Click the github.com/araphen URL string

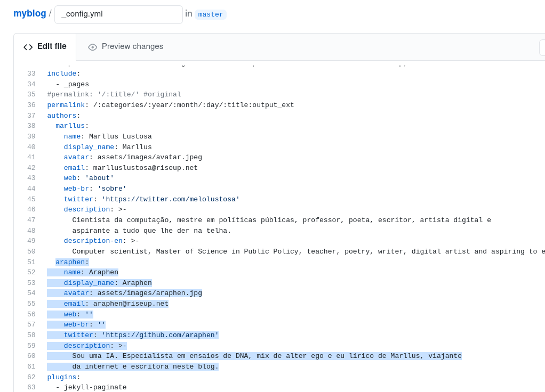tap(160, 335)
